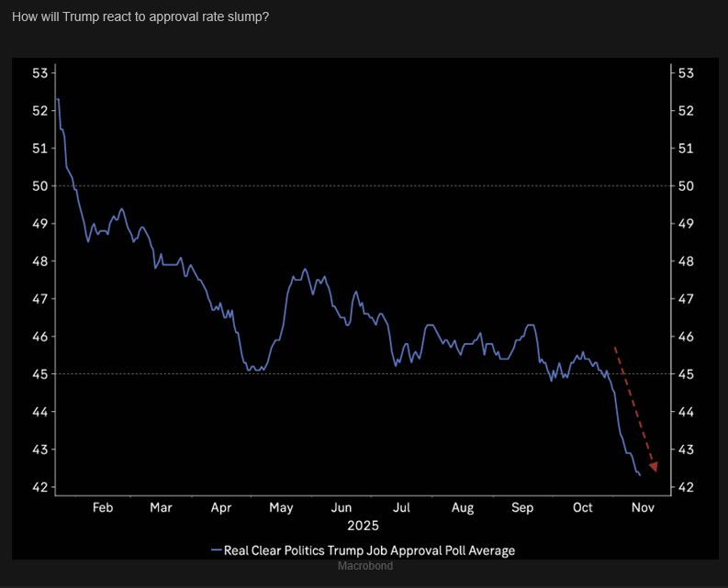Click the 2025 year label below the months
This screenshot has height=588, width=728.
click(363, 526)
